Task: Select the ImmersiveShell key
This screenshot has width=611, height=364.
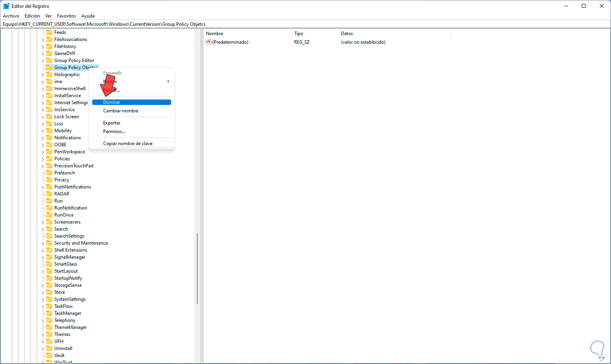Action: [x=70, y=89]
